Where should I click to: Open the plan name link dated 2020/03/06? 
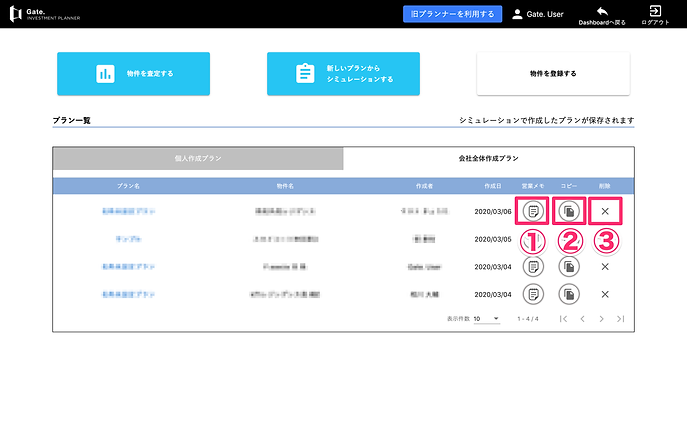click(128, 211)
